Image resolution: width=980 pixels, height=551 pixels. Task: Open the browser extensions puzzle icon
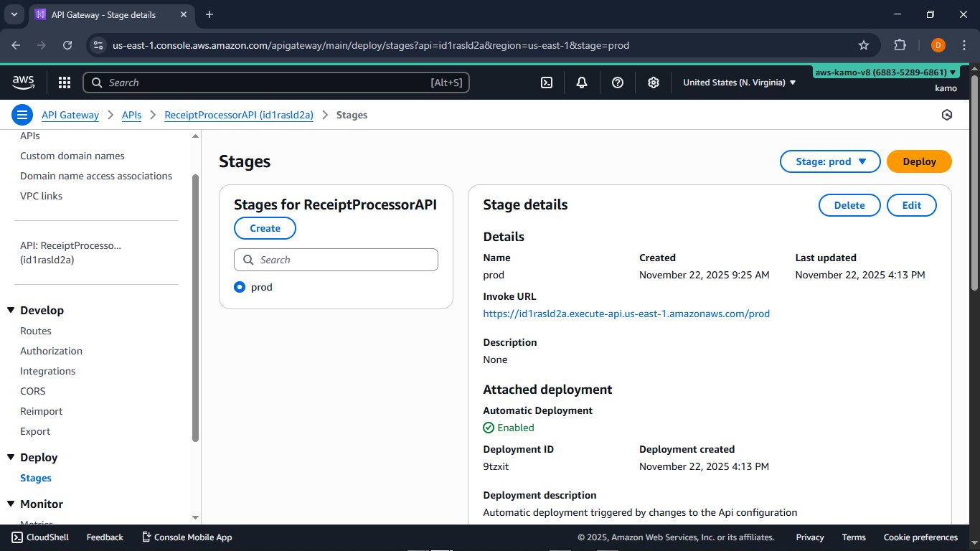(x=900, y=45)
